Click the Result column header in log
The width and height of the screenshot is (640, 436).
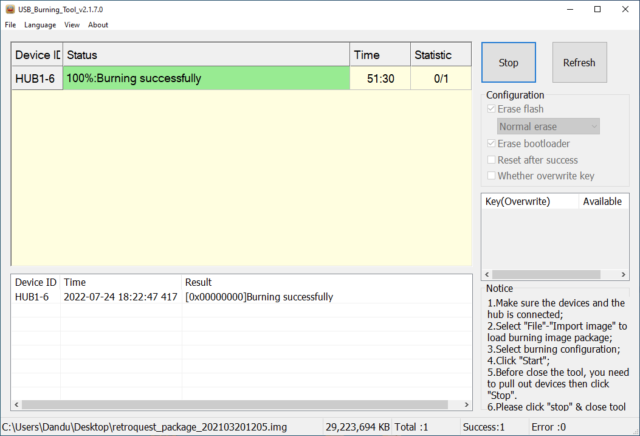327,282
